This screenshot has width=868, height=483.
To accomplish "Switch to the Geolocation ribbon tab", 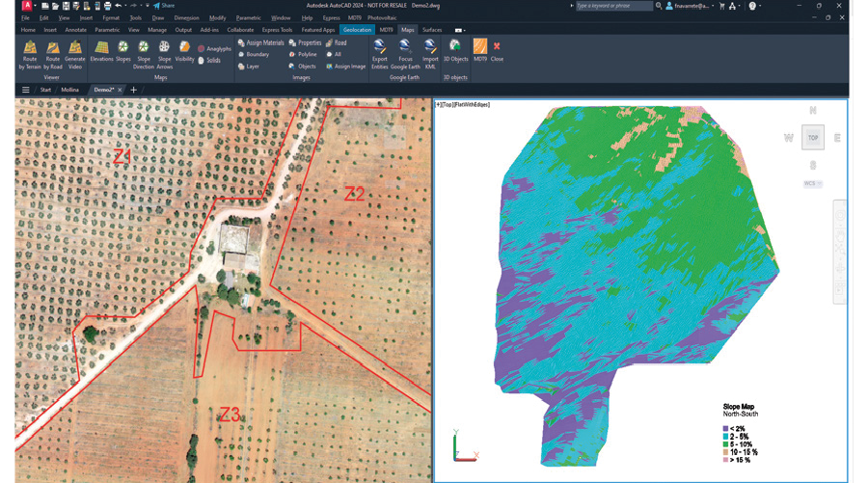I will point(357,30).
